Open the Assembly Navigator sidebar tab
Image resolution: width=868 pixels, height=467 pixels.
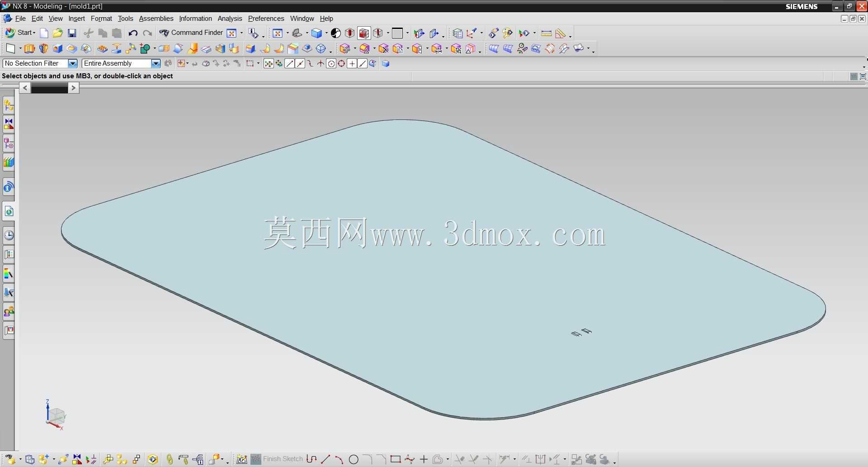click(9, 105)
